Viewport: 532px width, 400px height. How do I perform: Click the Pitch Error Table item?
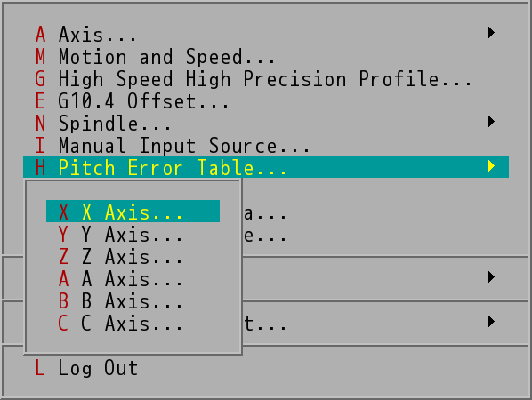(x=266, y=167)
